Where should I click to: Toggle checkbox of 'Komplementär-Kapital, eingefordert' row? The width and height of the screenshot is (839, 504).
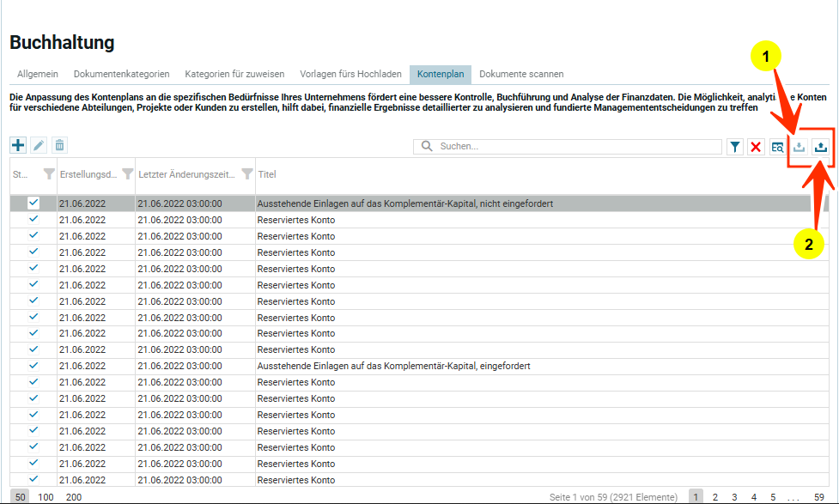click(x=33, y=365)
